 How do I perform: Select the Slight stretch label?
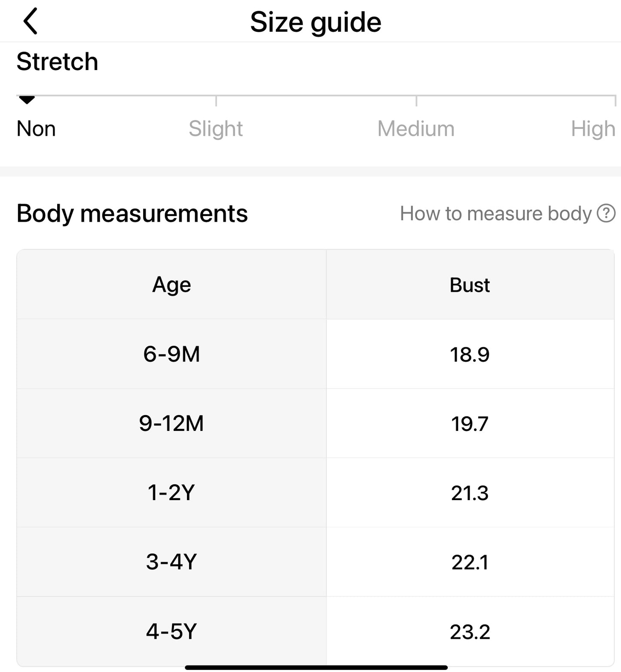tap(216, 128)
